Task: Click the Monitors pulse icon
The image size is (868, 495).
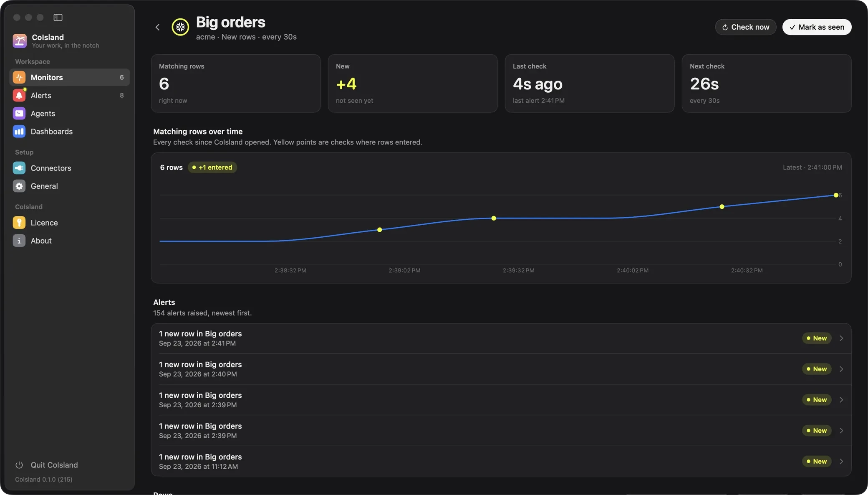Action: pos(19,77)
